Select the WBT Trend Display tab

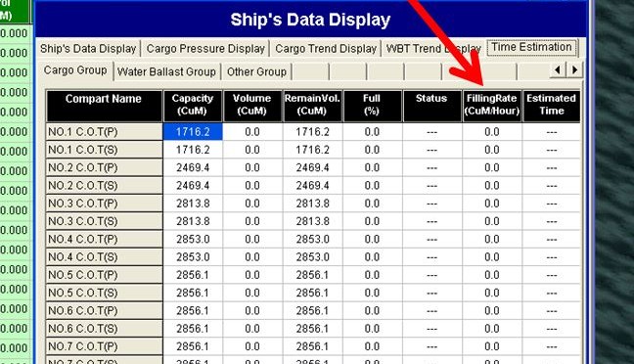(x=433, y=49)
